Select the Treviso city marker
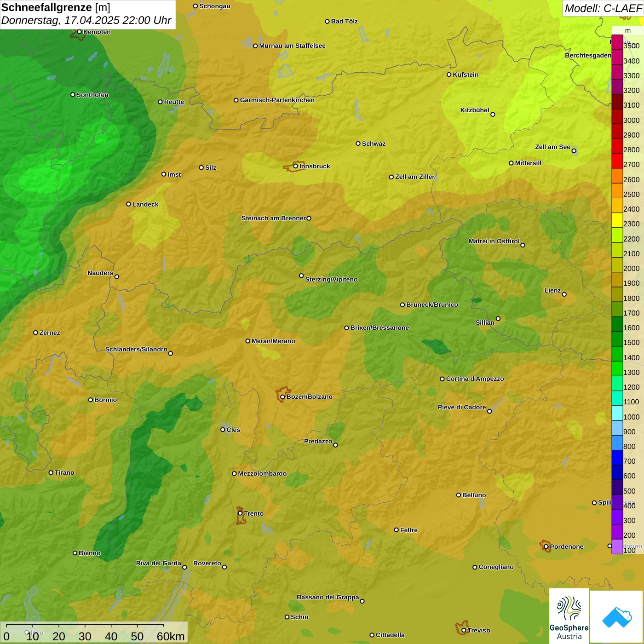The width and height of the screenshot is (644, 644). pos(464,630)
